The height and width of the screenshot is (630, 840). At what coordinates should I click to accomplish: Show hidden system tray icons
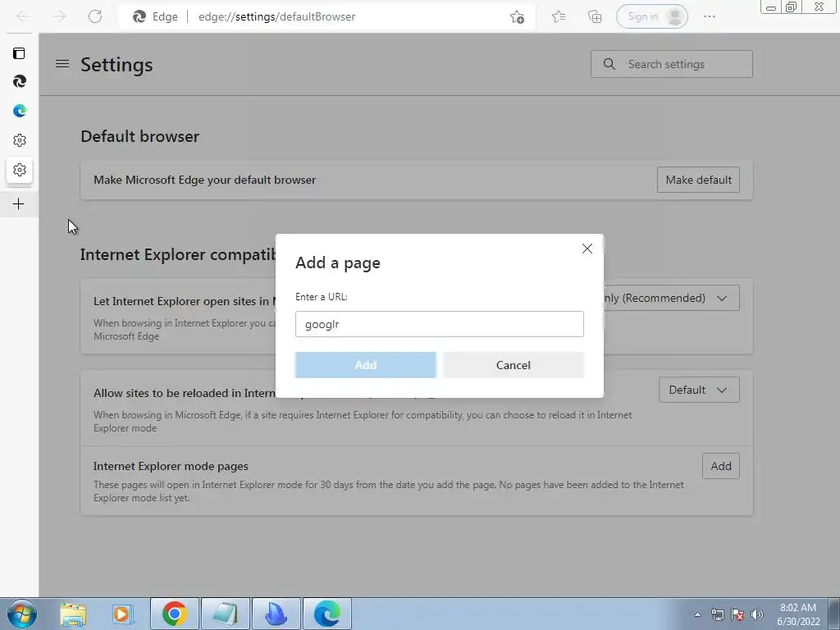(697, 614)
